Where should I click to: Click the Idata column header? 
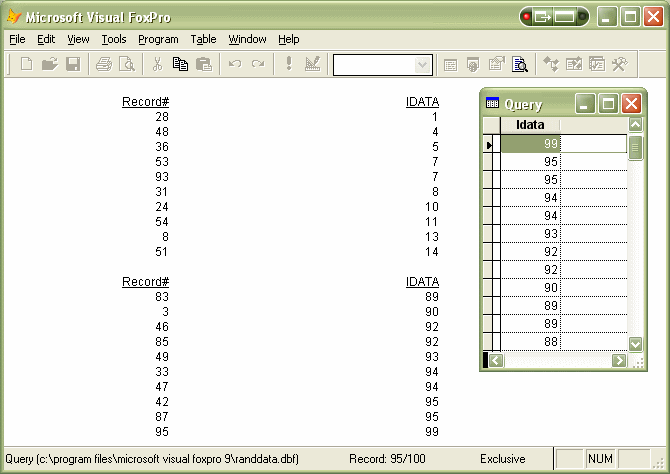click(530, 124)
